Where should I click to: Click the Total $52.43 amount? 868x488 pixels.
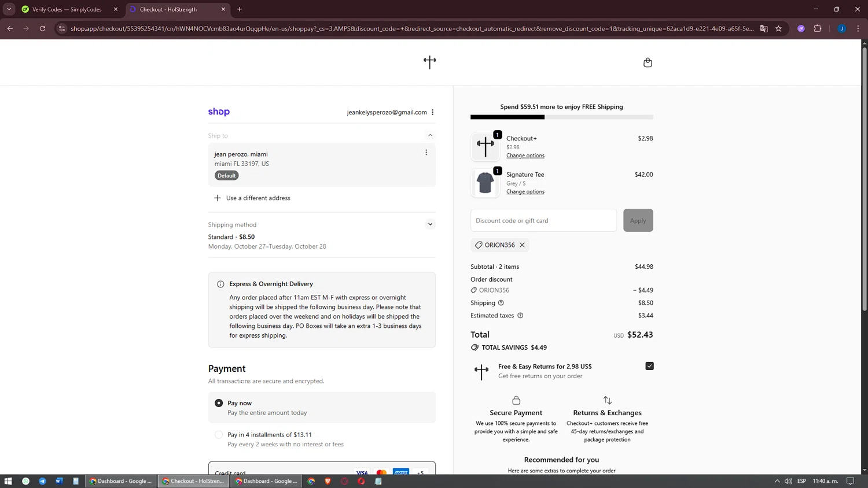coord(640,335)
